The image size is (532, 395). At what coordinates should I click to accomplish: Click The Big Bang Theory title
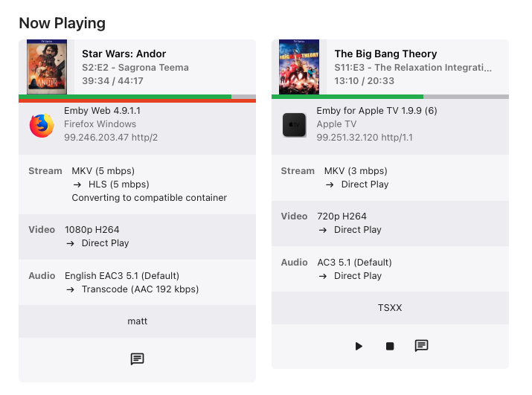pyautogui.click(x=385, y=54)
